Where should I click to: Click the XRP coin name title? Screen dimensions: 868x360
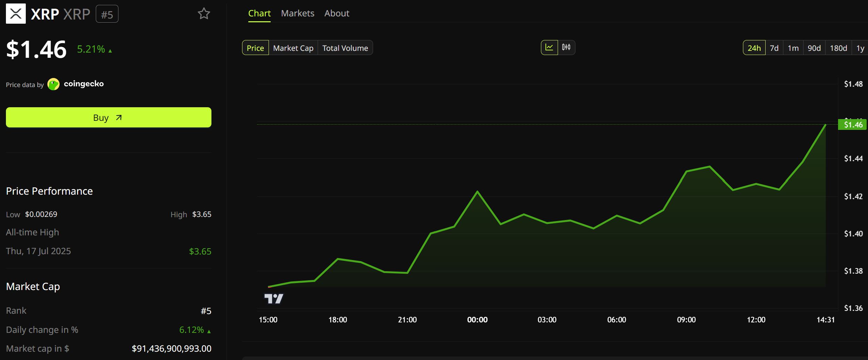pos(45,14)
